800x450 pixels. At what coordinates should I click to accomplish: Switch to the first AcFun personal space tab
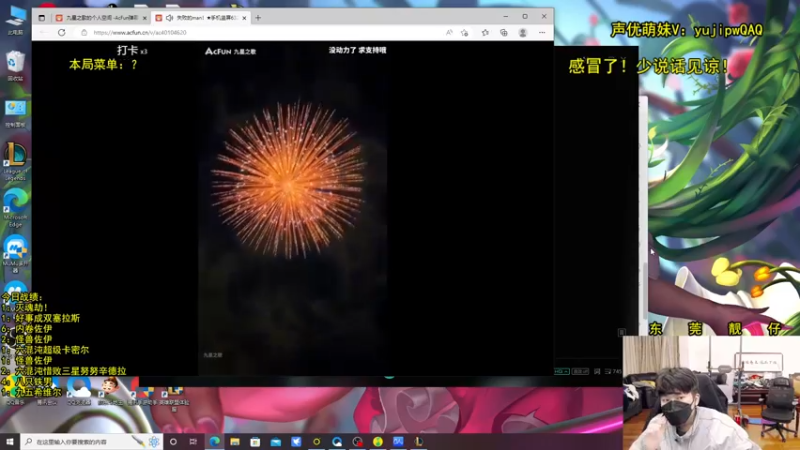point(101,17)
